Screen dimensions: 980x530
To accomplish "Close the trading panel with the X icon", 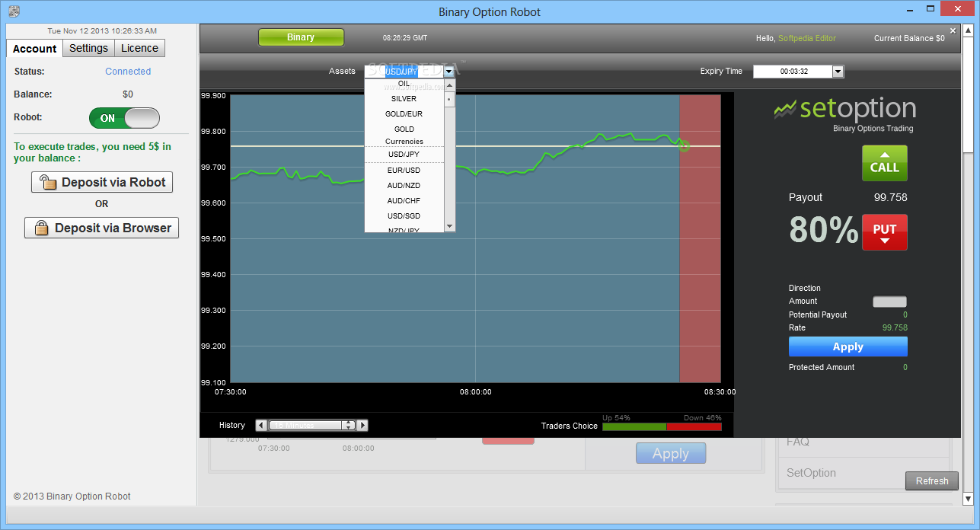I will 953,31.
